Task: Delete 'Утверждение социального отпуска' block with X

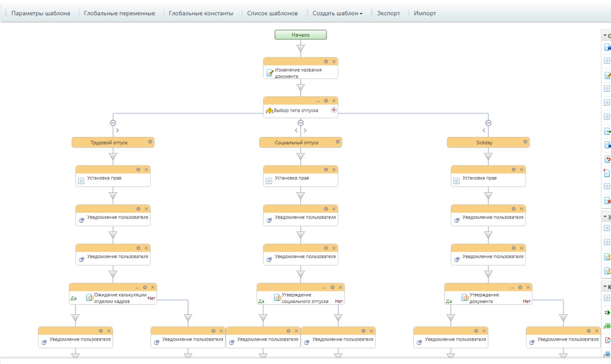Action: point(340,287)
